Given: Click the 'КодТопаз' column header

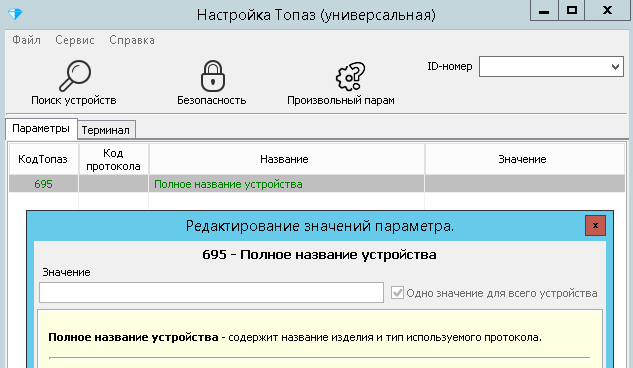Looking at the screenshot, I should (43, 159).
